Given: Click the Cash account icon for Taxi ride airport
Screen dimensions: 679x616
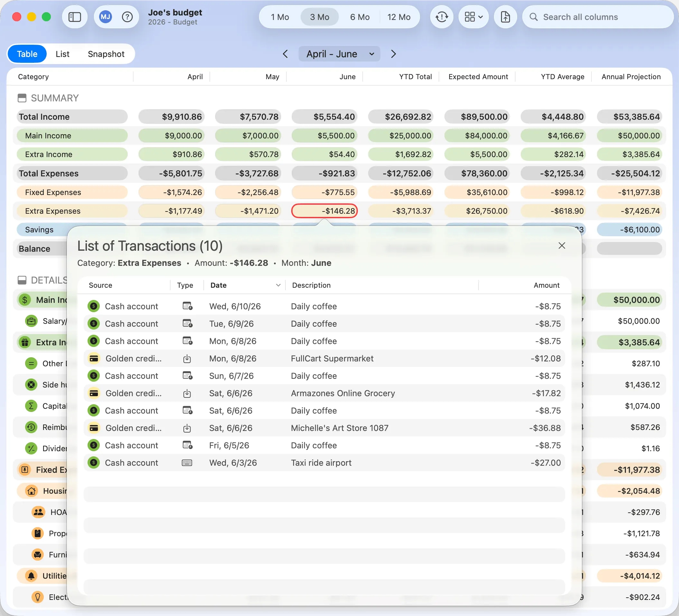Looking at the screenshot, I should click(x=94, y=463).
